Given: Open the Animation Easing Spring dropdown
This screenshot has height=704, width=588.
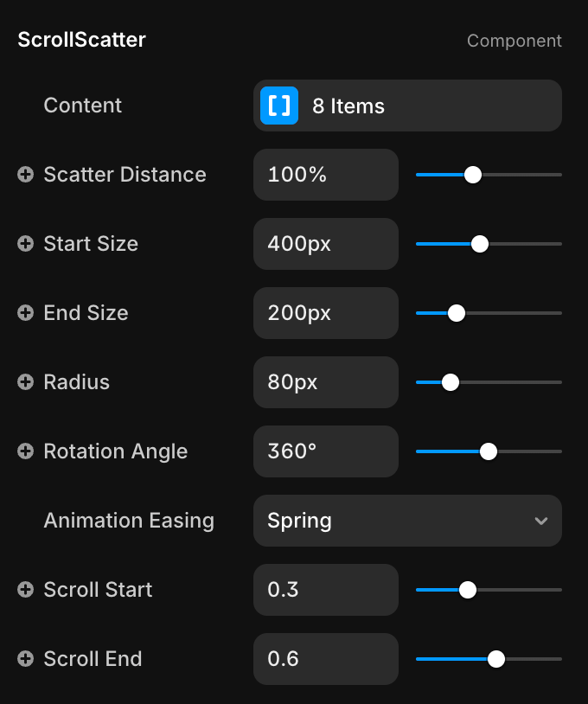Looking at the screenshot, I should [406, 521].
